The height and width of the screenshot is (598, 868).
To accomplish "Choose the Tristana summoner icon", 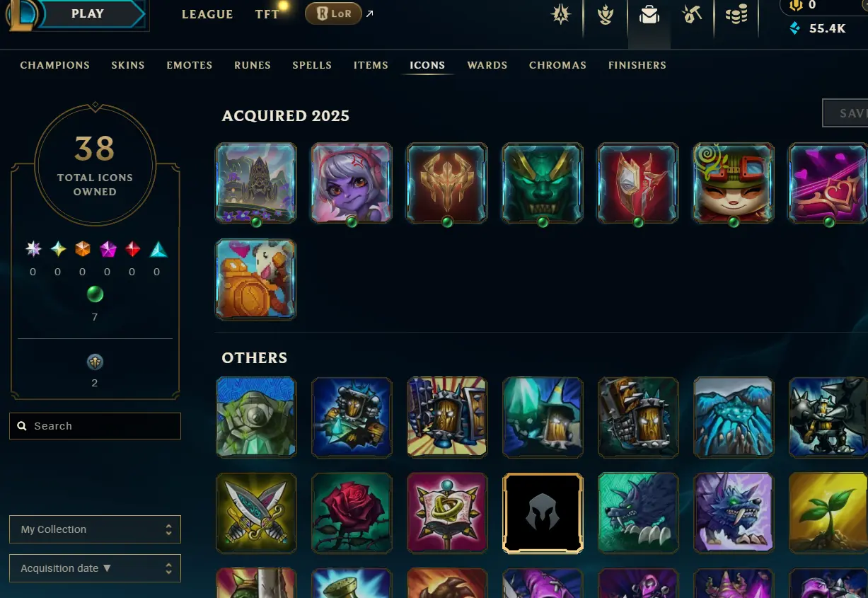I will [x=352, y=183].
